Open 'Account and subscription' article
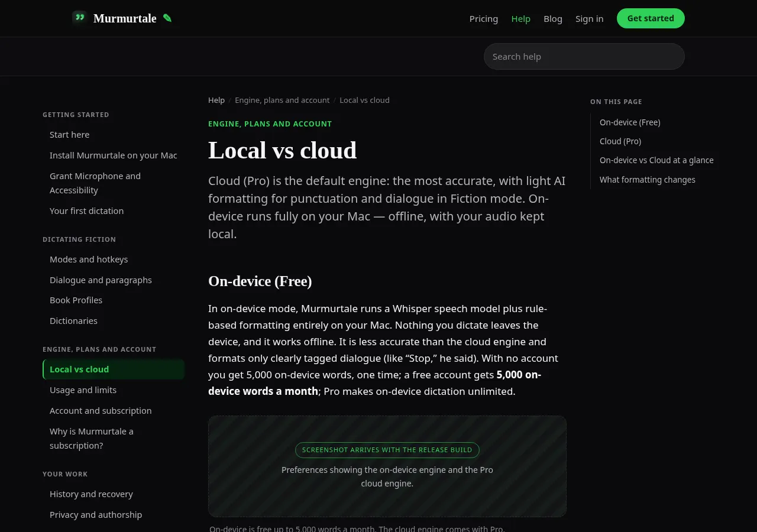 [x=114, y=411]
